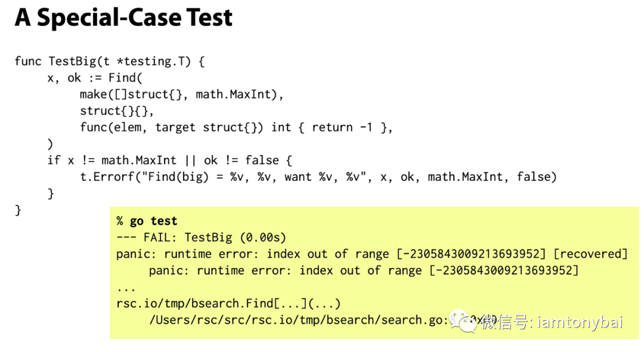This screenshot has width=644, height=352.
Task: Click the 'struct{}{},' code line
Action: click(x=117, y=111)
